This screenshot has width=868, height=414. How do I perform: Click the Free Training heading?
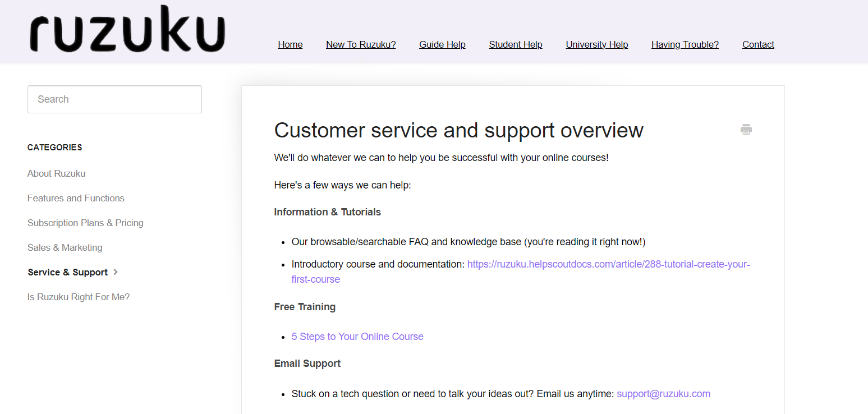coord(305,307)
